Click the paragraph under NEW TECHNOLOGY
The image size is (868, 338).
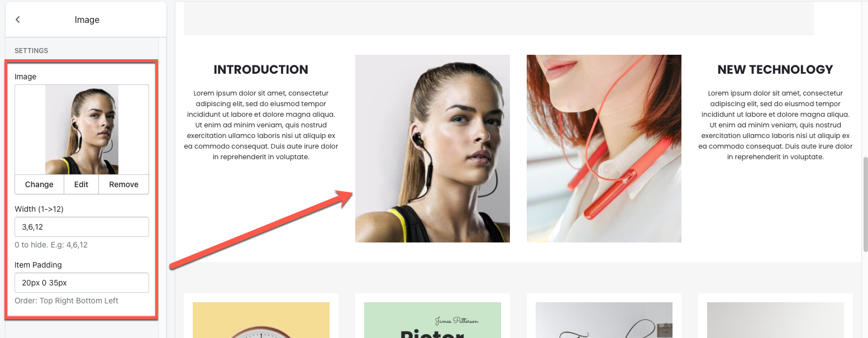coord(775,125)
